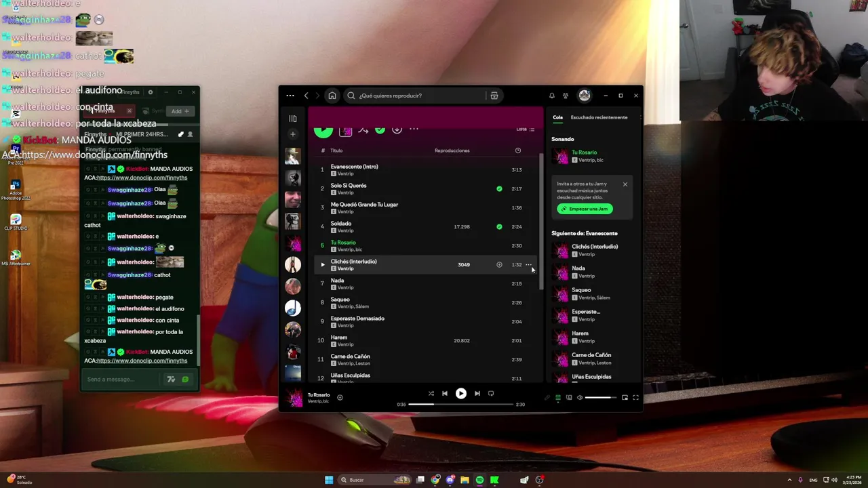The width and height of the screenshot is (868, 488).
Task: Dismiss the Jam invitation card
Action: point(625,184)
